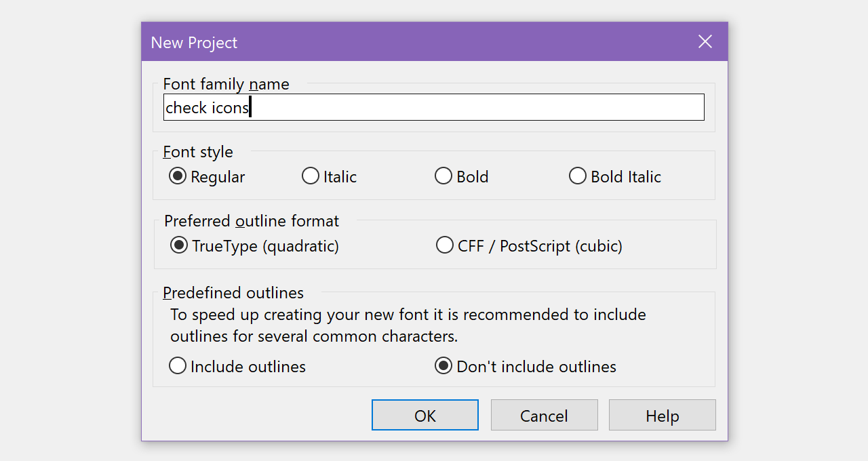Screen dimensions: 868x461
Task: Click the 'Font style' group label
Action: (198, 152)
